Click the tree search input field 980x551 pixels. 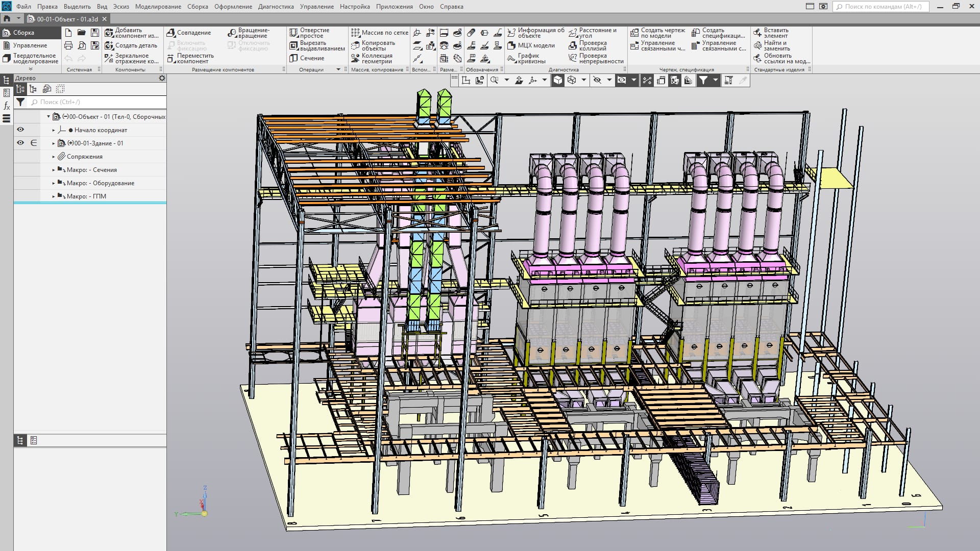click(97, 102)
